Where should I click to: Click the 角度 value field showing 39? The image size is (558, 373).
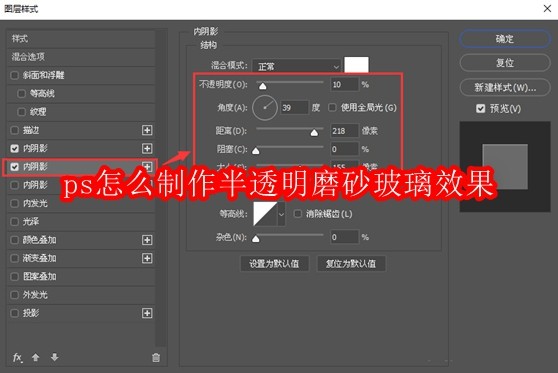pos(294,107)
